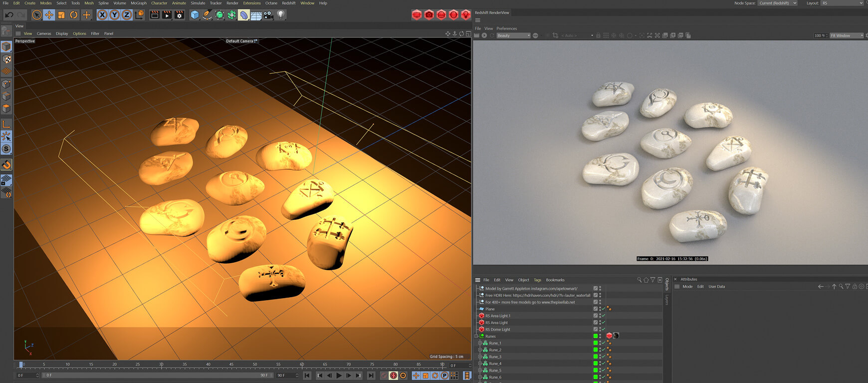
Task: Add a Camera object
Action: tap(268, 15)
